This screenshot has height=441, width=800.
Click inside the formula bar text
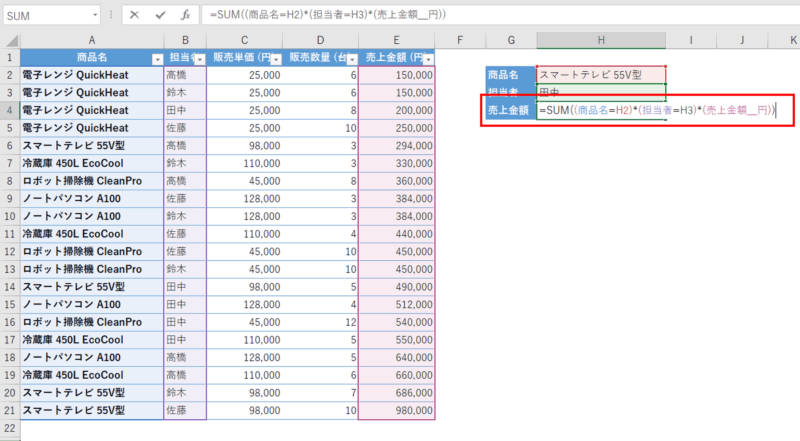tap(500, 15)
